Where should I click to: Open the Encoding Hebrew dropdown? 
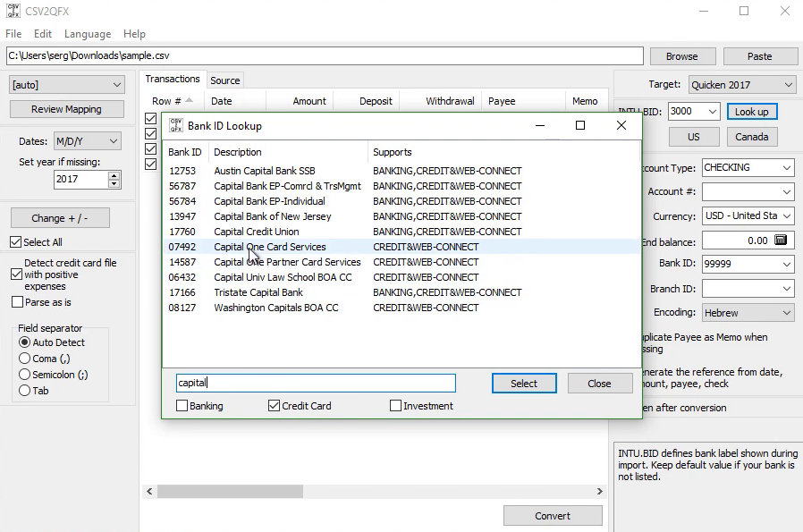click(748, 312)
